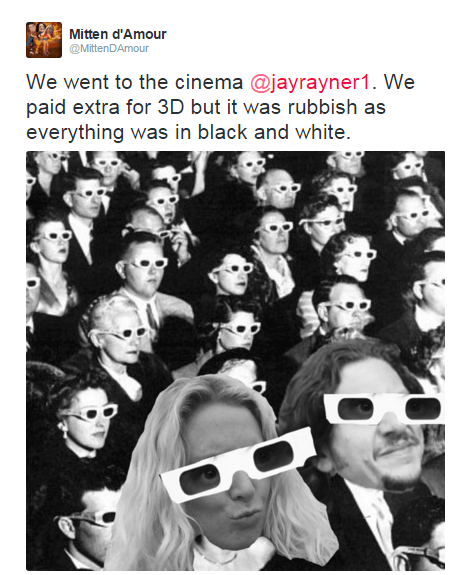Select the tweet text mentioning black and white
473x575 pixels.
[x=220, y=107]
